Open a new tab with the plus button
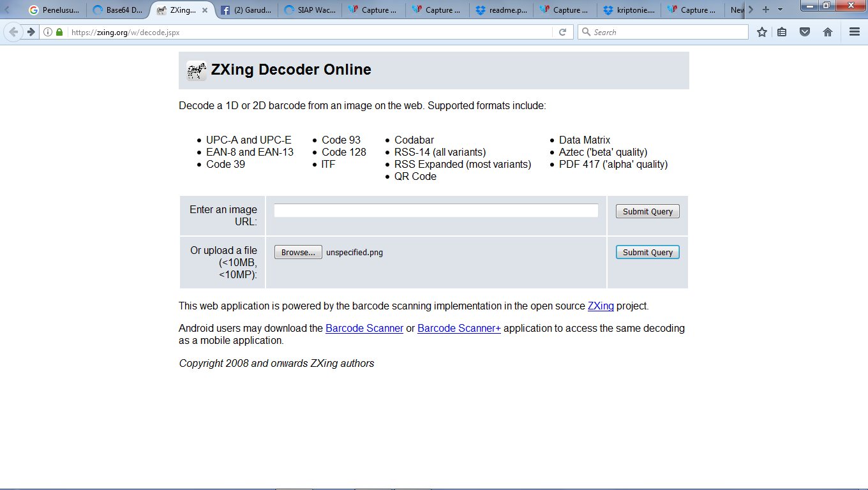The image size is (868, 490). [766, 10]
